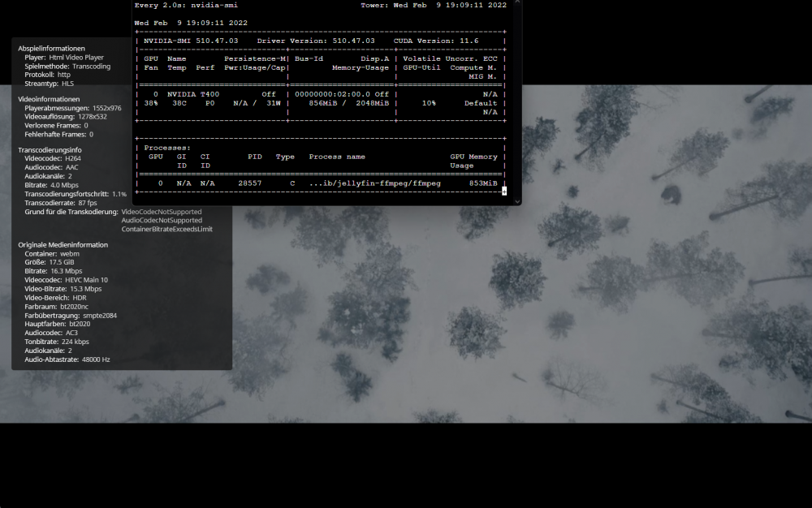Select the "Abspielinformationen" heading
Screen dimensions: 812x508
[x=51, y=48]
